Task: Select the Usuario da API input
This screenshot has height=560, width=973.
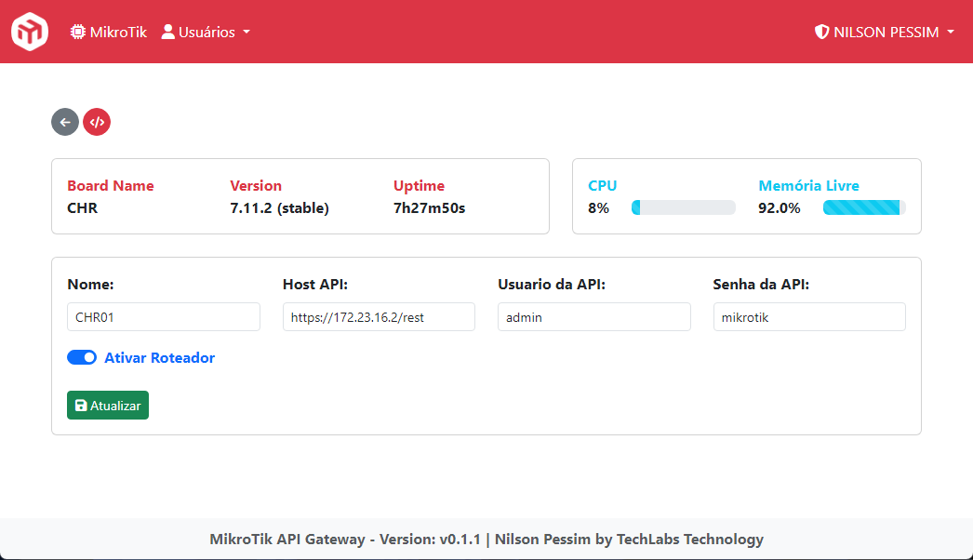Action: [x=593, y=317]
